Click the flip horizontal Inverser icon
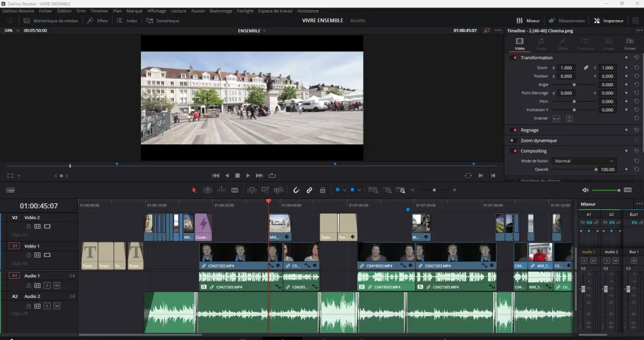Screen dimensions: 644x340 click(x=556, y=118)
